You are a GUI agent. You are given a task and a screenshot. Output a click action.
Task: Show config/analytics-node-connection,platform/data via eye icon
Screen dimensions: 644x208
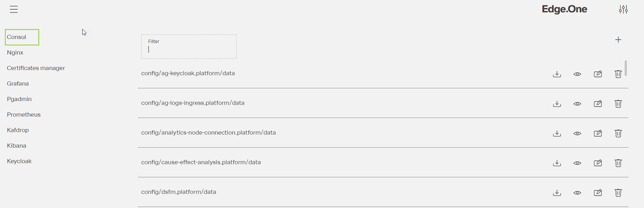click(578, 133)
